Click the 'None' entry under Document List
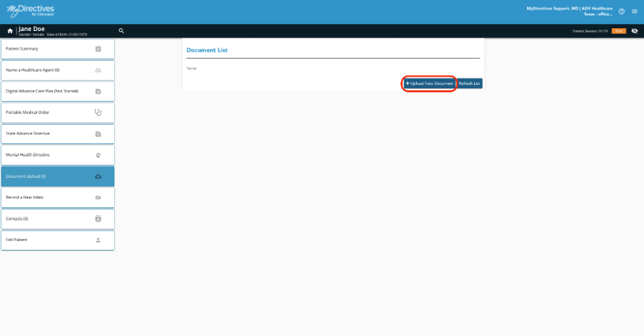Viewport: 644px width, 336px height. pos(191,68)
